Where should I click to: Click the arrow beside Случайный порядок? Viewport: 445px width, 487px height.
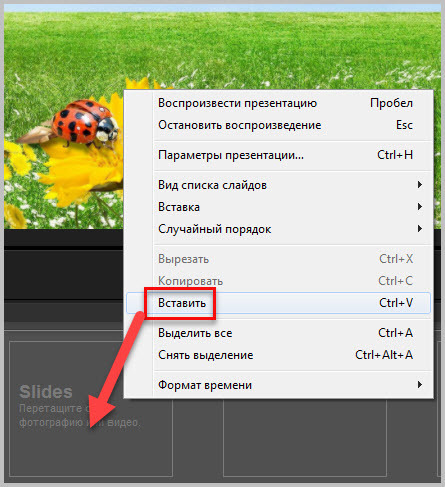pyautogui.click(x=420, y=229)
